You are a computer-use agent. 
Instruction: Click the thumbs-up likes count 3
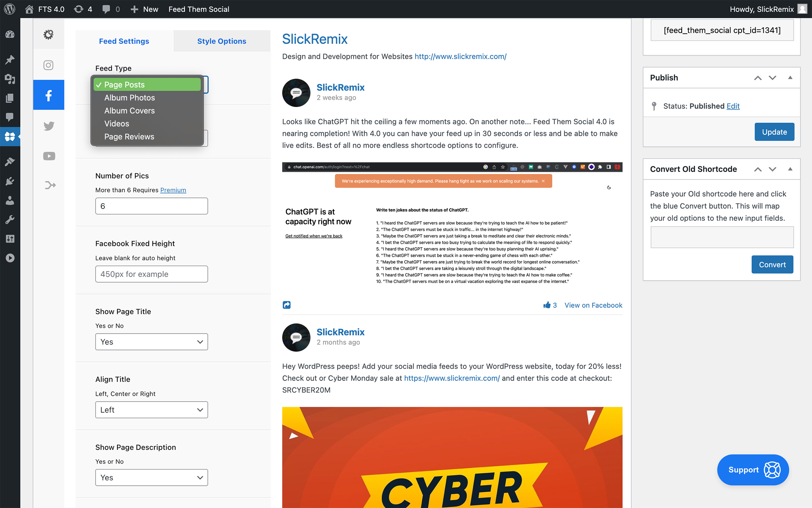[x=550, y=305]
